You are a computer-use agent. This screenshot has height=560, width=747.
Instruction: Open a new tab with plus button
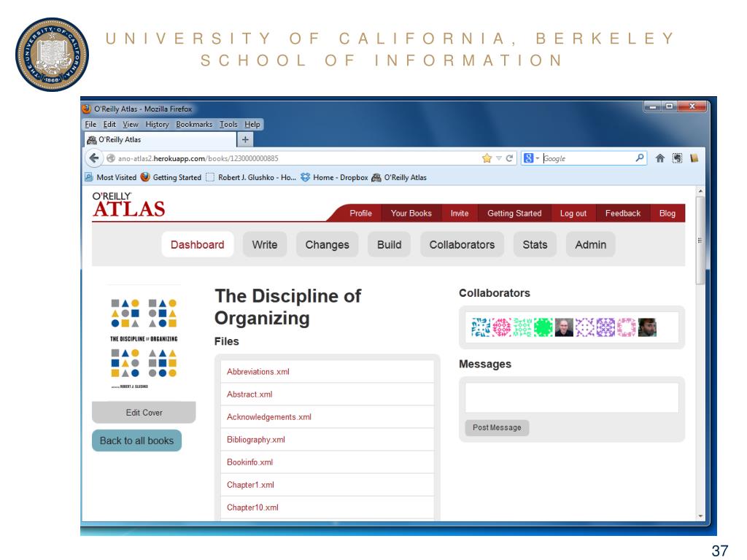pos(245,139)
